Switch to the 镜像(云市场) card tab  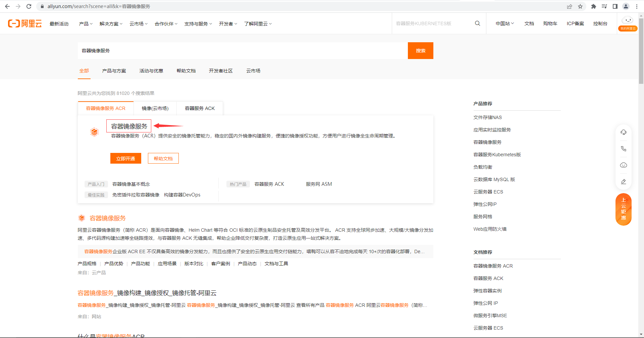(x=155, y=108)
